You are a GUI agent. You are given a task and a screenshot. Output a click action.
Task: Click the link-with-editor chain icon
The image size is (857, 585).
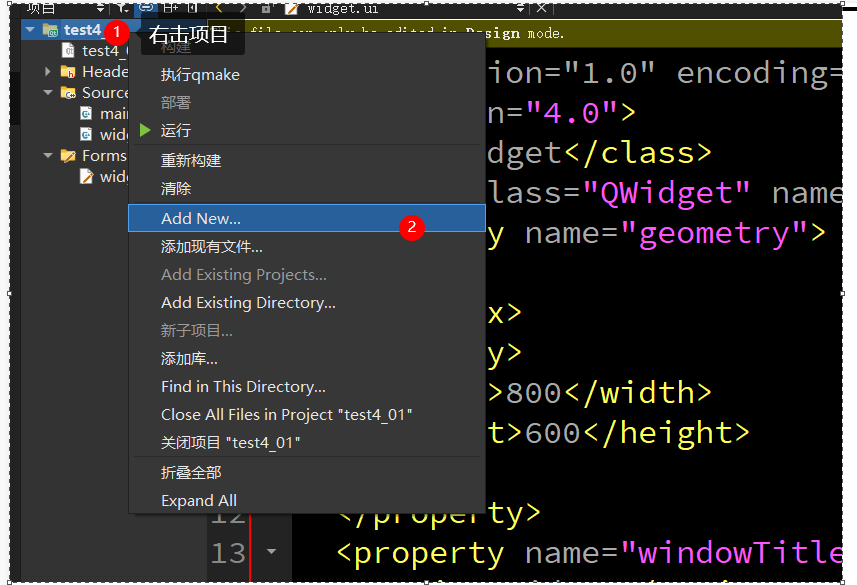coord(147,7)
